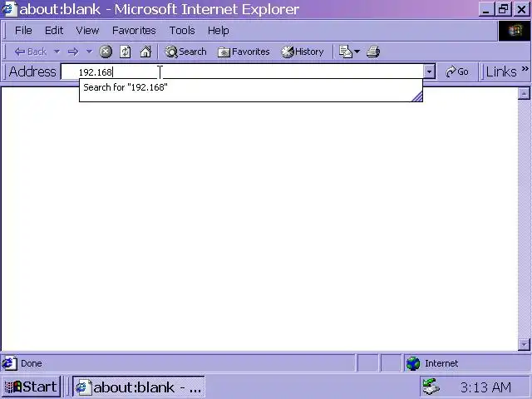Click the autocomplete list resize grip
The height and width of the screenshot is (399, 532).
[x=417, y=96]
